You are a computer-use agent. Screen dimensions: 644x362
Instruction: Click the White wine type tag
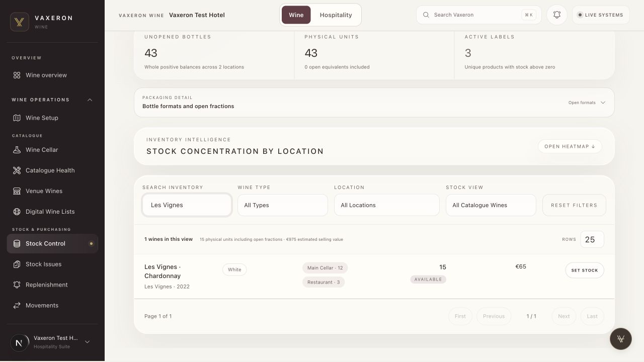tap(234, 269)
